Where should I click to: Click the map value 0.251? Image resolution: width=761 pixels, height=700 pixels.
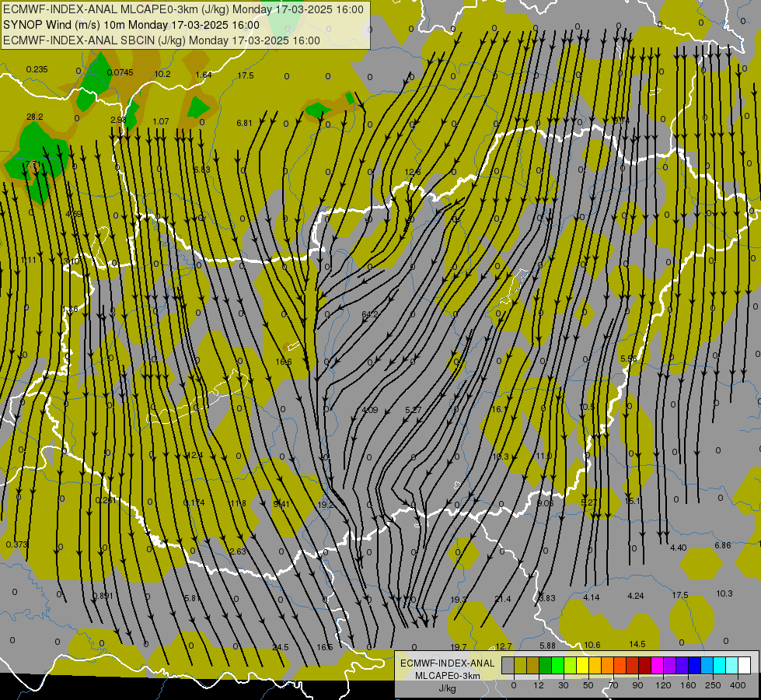(x=105, y=500)
